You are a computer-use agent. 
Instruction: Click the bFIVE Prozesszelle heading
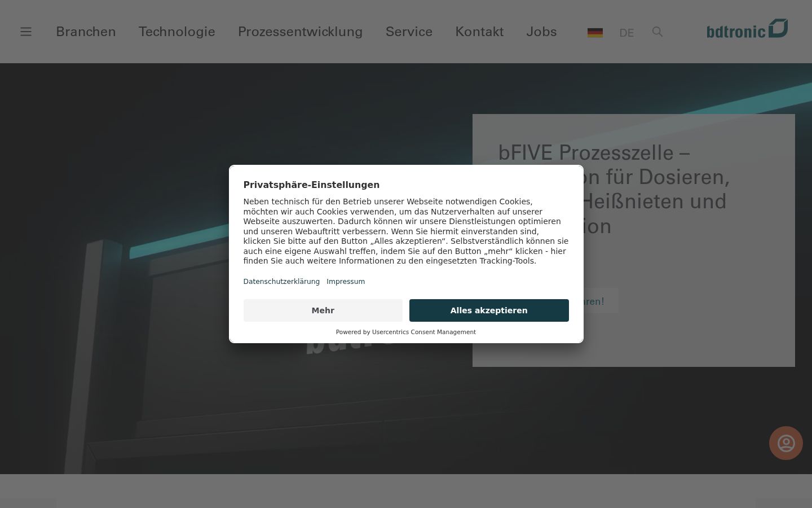pyautogui.click(x=614, y=189)
